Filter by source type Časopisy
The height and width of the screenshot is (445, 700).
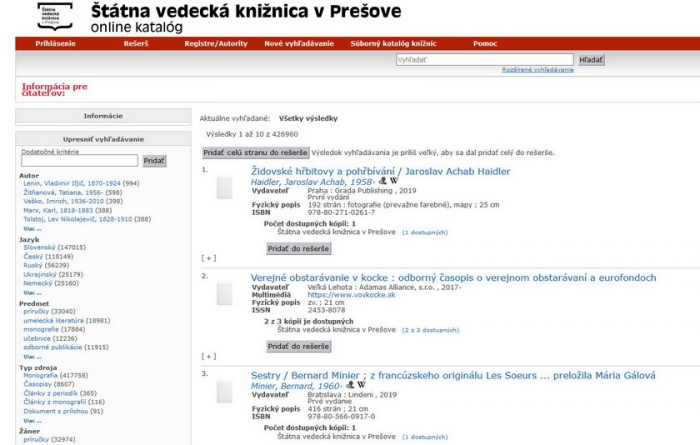[38, 384]
